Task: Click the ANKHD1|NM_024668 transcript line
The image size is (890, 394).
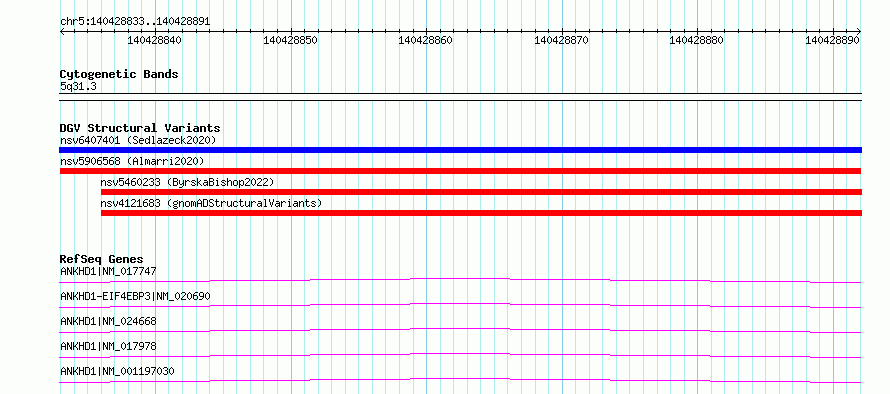Action: [x=460, y=330]
